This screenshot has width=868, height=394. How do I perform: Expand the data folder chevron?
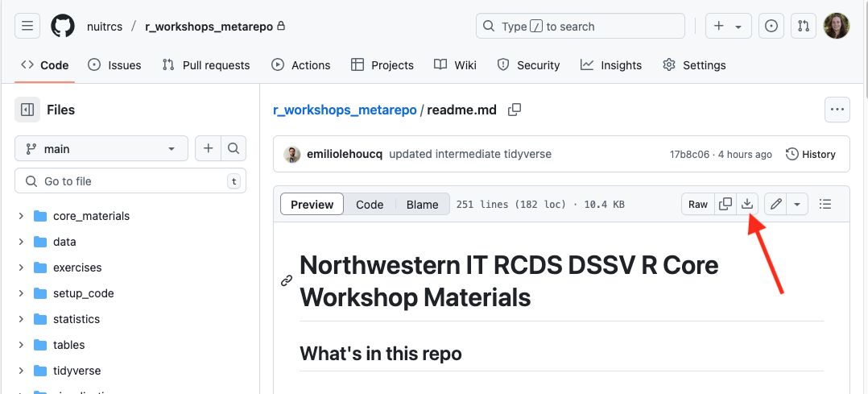click(21, 242)
